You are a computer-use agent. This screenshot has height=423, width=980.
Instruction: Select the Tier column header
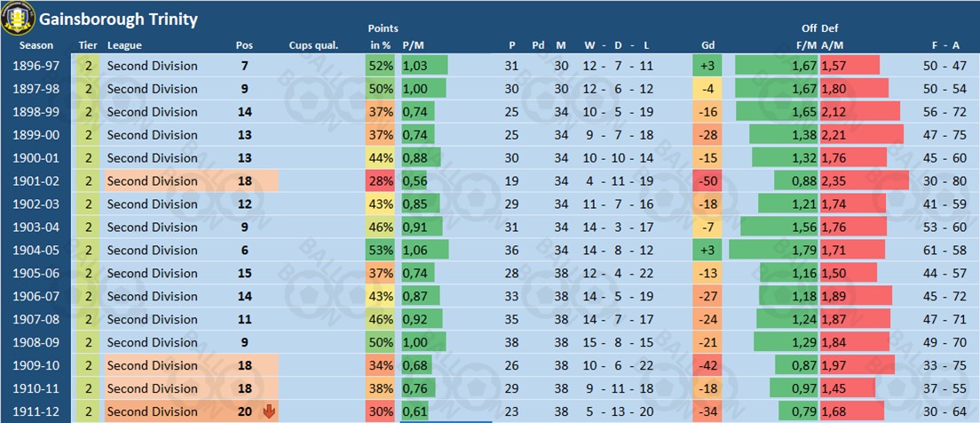[88, 45]
